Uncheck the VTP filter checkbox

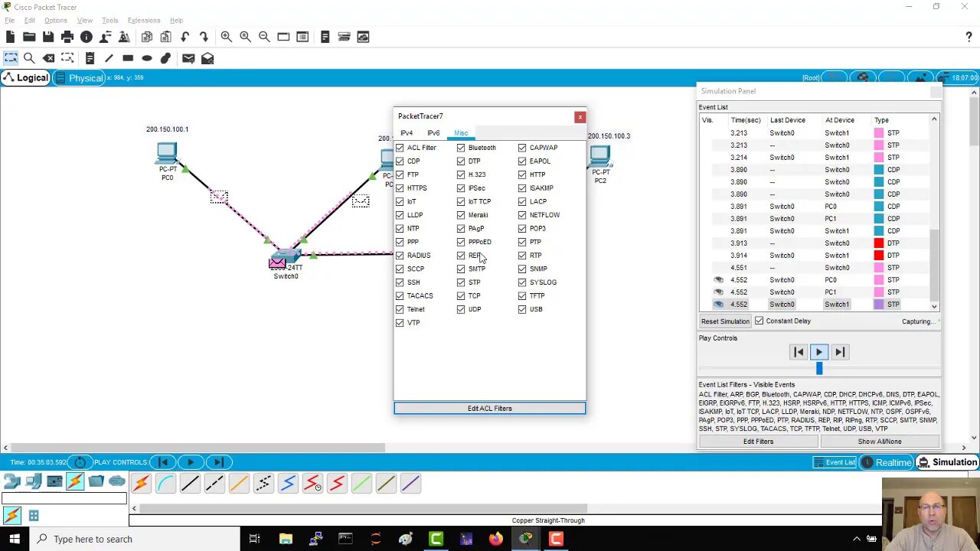[400, 323]
